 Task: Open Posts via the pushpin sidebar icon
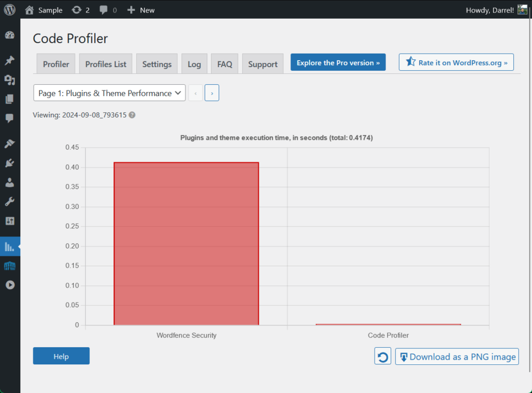click(x=10, y=60)
